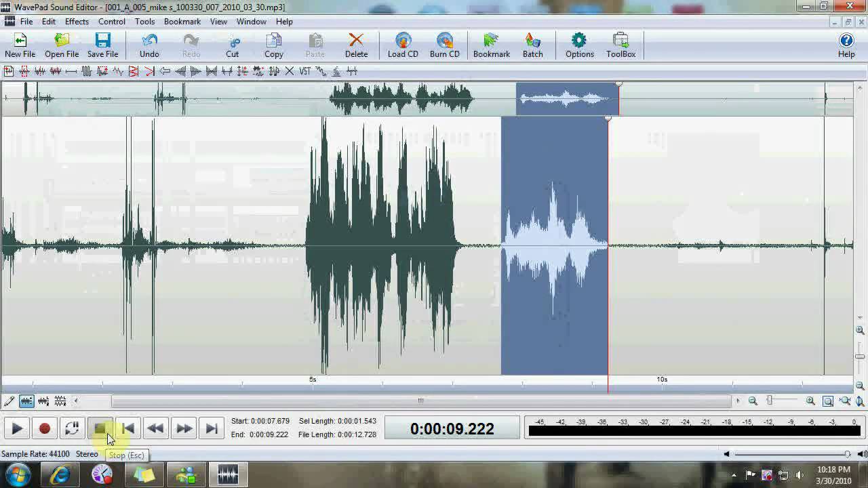This screenshot has width=868, height=488.
Task: Add a Bookmark from the toolbar
Action: (492, 45)
